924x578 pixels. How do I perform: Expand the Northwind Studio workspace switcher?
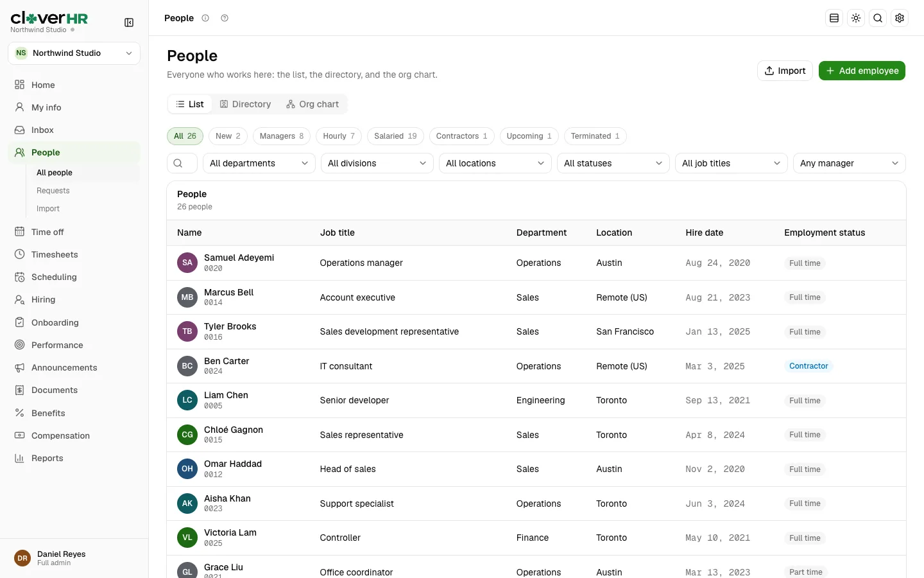click(74, 53)
